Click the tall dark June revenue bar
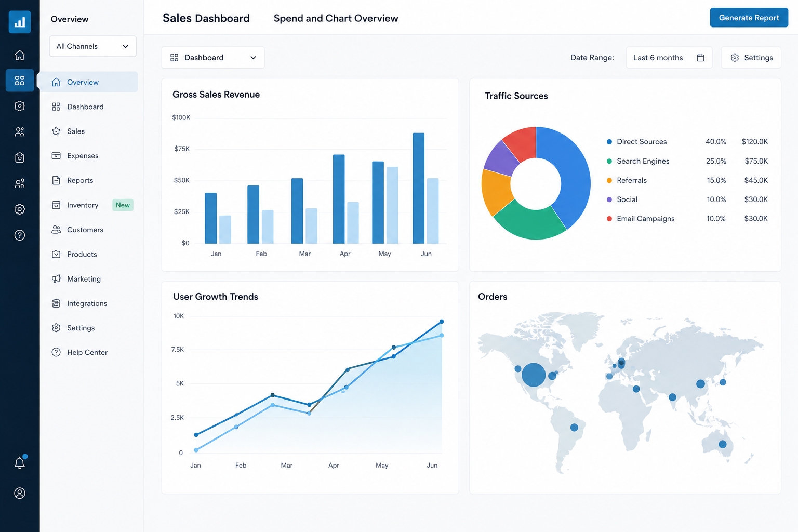Viewport: 798px width, 532px height. 419,188
